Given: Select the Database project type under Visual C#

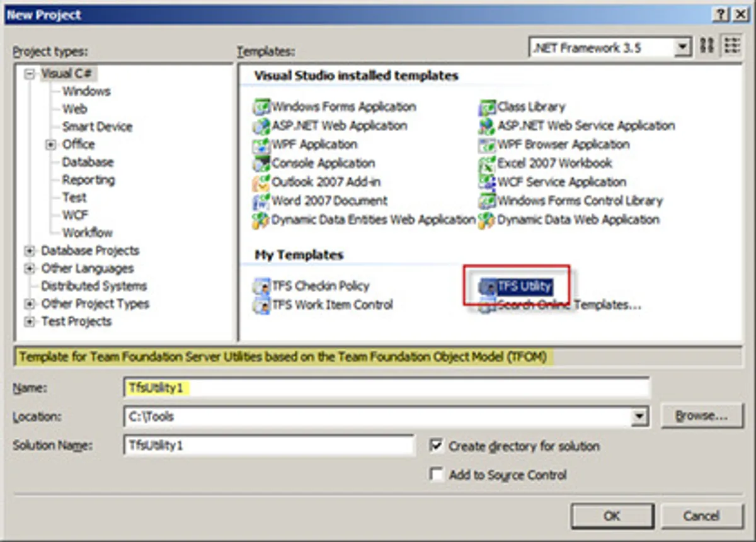Looking at the screenshot, I should [88, 162].
